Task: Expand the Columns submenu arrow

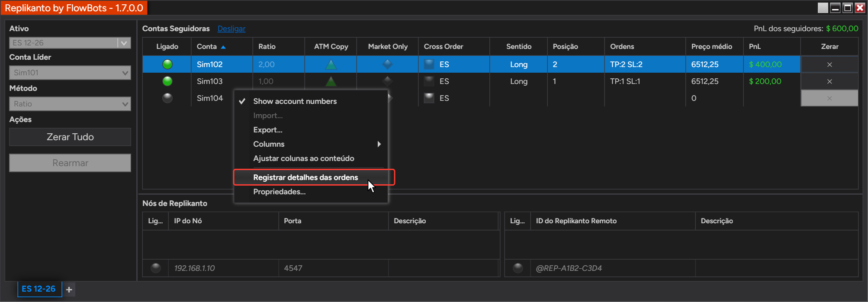Action: 379,144
